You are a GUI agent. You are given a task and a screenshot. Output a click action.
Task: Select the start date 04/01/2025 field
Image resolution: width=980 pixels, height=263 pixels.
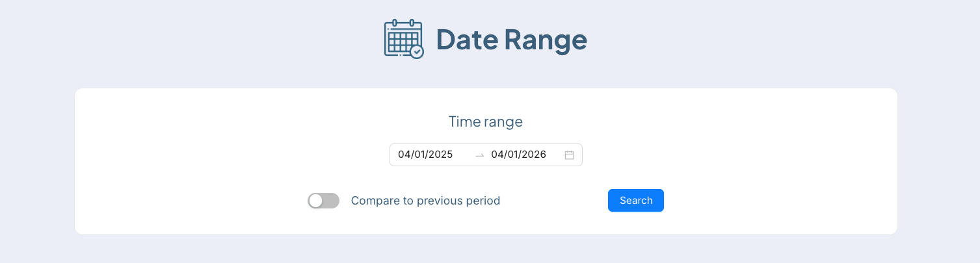425,155
